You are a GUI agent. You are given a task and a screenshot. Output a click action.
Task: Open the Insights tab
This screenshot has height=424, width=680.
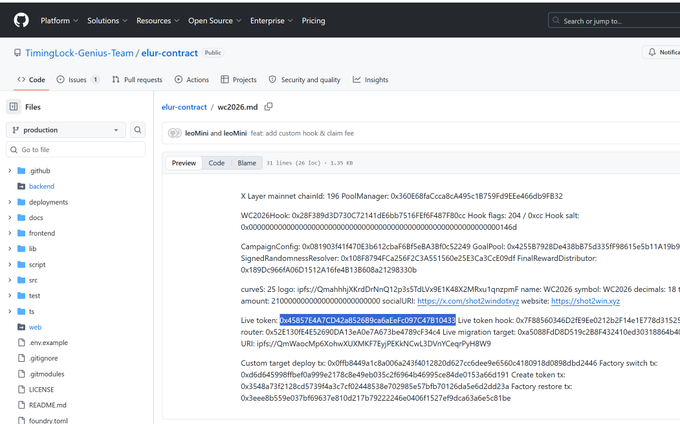click(x=370, y=80)
